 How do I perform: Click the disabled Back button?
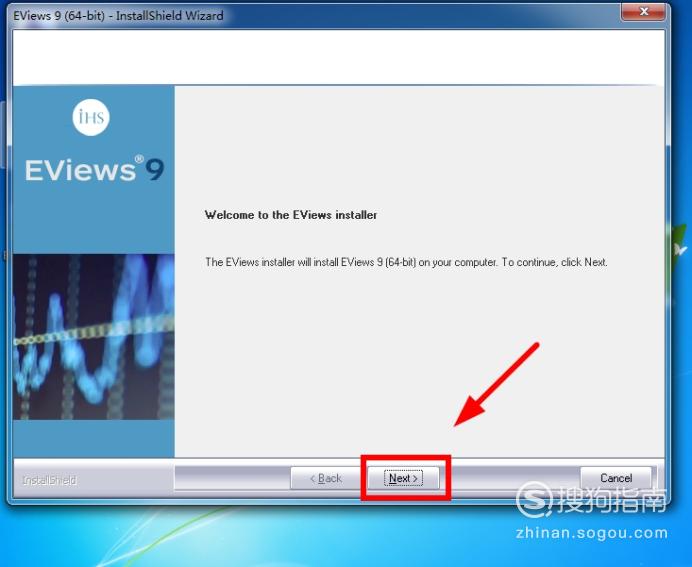[326, 478]
